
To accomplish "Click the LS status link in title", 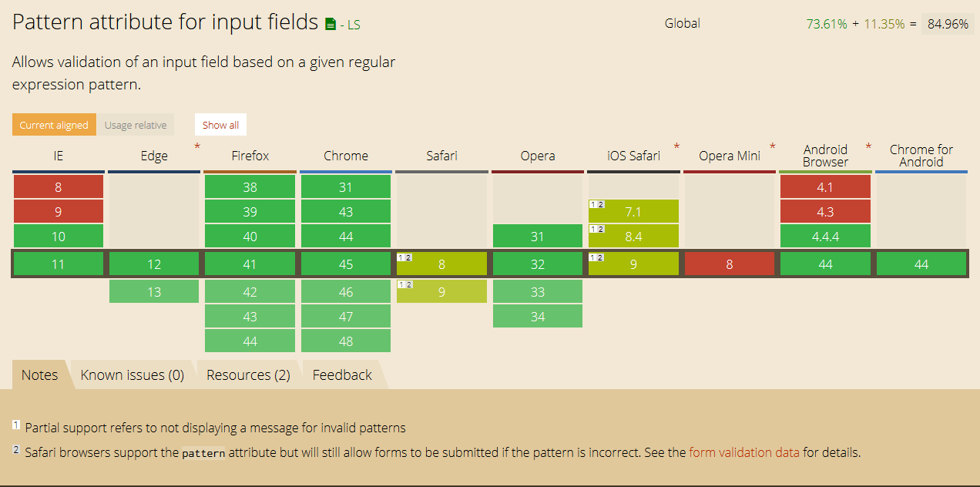I will coord(354,25).
